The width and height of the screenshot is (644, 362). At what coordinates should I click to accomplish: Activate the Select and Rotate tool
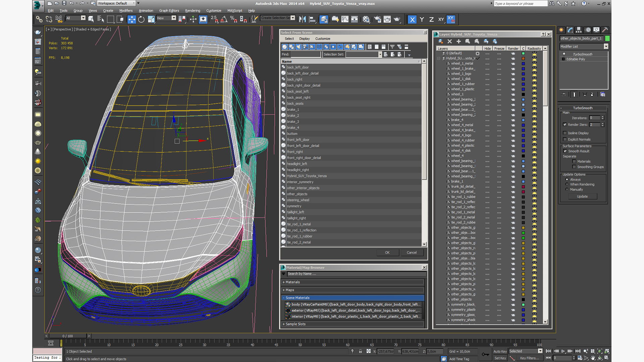[x=141, y=19]
